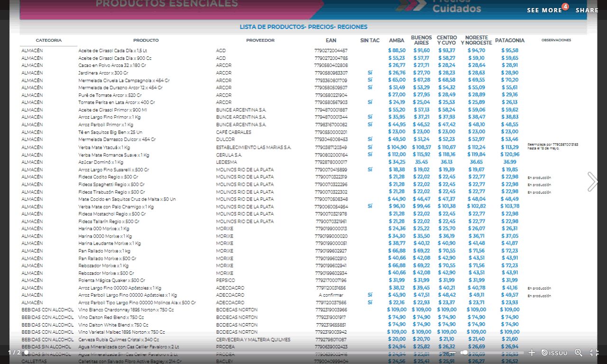Click the 'LEDESMA' provider cell
The image size is (607, 364).
click(x=226, y=162)
